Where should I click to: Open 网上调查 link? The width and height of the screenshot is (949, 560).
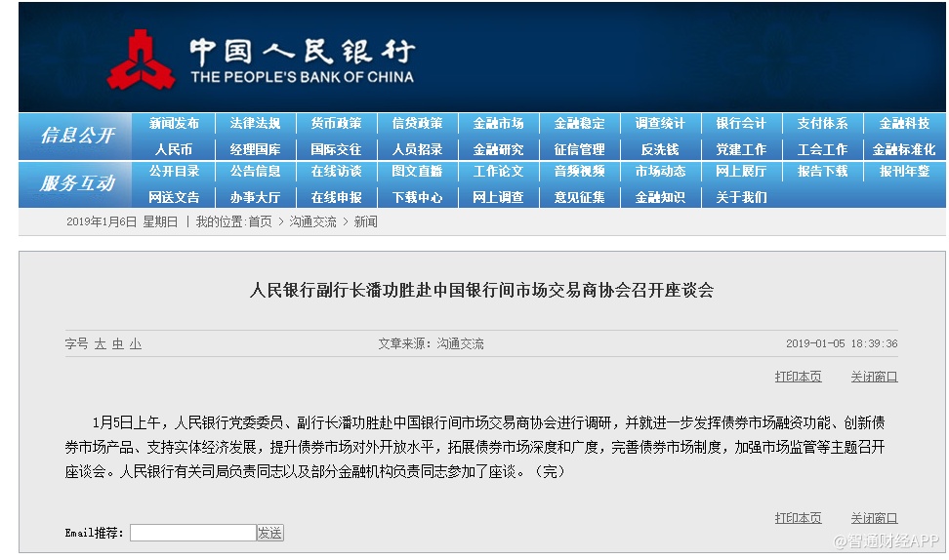coord(498,197)
